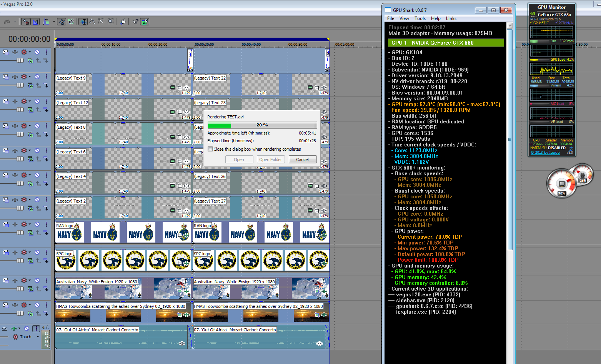Enable snapping with the magnet cursor icon
Viewport: 601px width, 364px height.
[26, 22]
